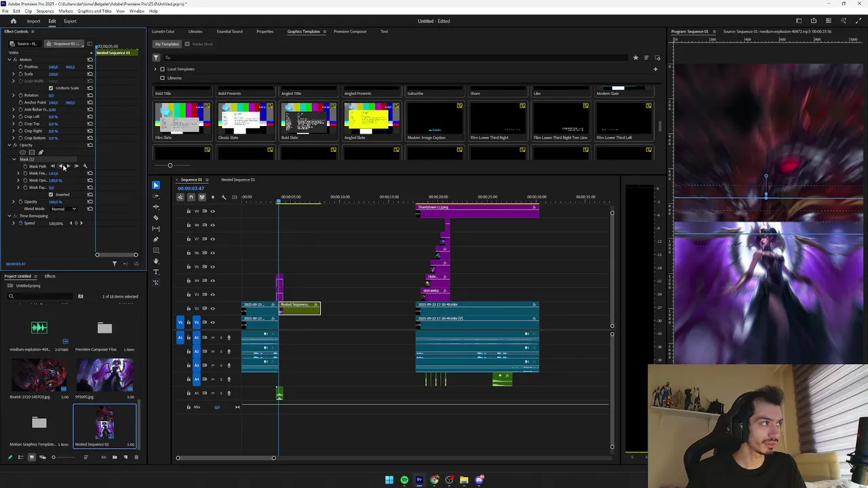The height and width of the screenshot is (488, 868).
Task: Toggle snapping in timeline
Action: pyautogui.click(x=191, y=197)
